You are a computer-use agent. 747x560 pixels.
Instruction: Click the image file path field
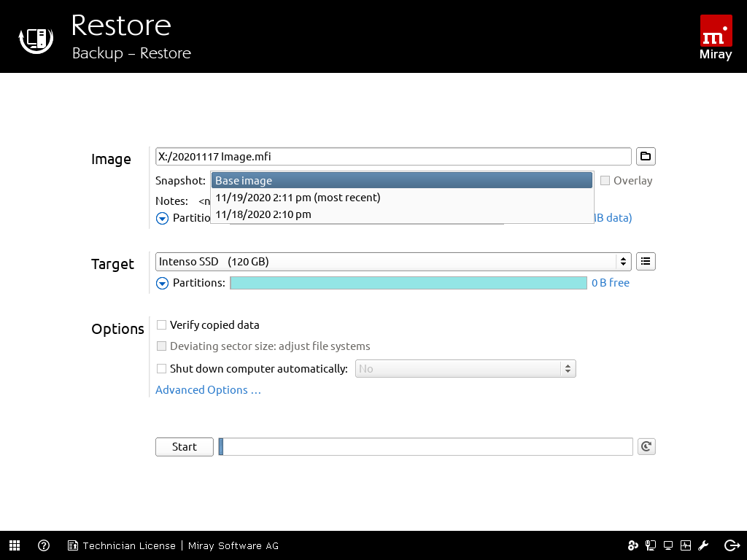393,156
